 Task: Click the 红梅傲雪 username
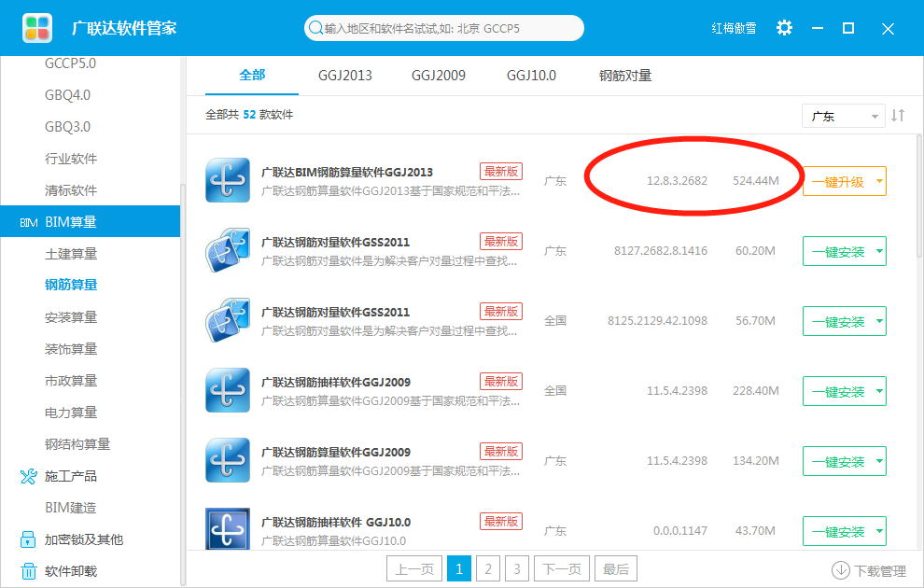tap(734, 28)
